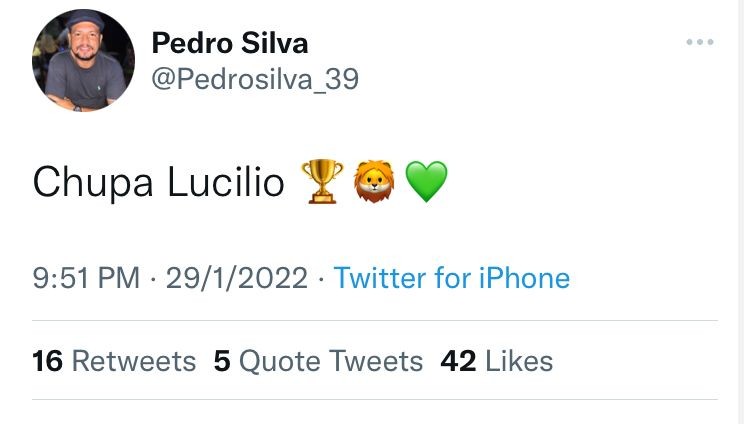750x424 pixels.
Task: Click the lion face emoji
Action: pos(374,181)
